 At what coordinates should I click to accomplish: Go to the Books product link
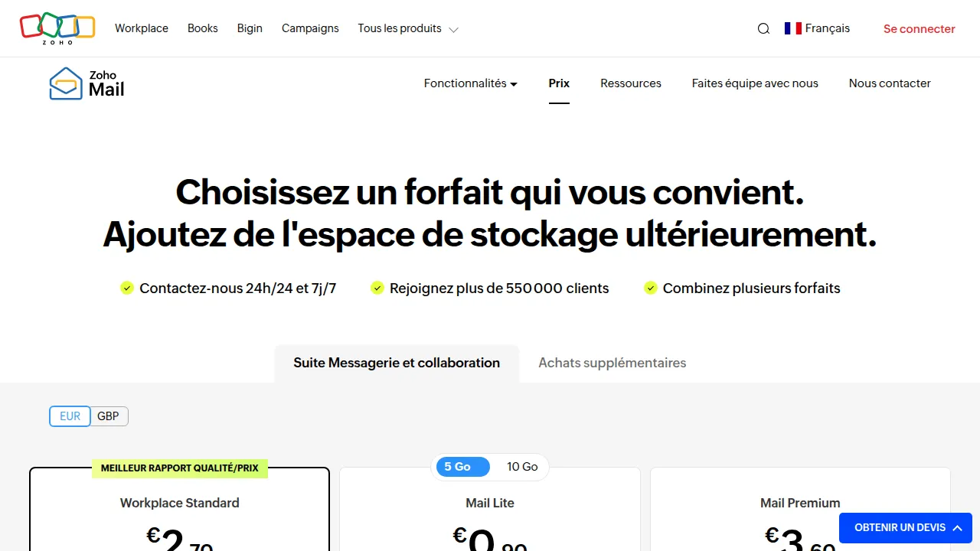point(203,28)
